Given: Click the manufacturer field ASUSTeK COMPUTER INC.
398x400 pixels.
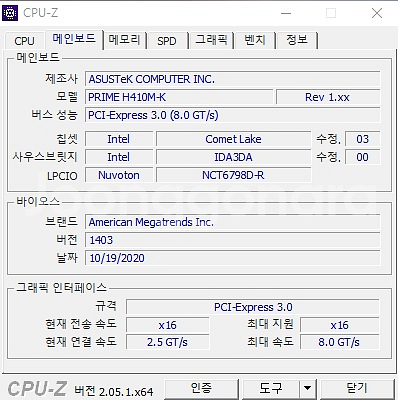Looking at the screenshot, I should (232, 79).
